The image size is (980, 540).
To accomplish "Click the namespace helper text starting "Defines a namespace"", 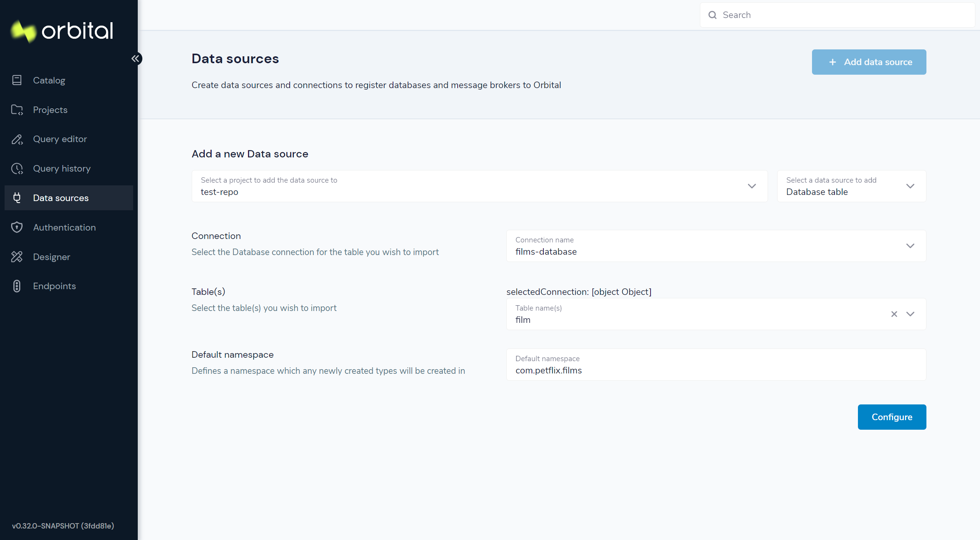I will click(328, 371).
